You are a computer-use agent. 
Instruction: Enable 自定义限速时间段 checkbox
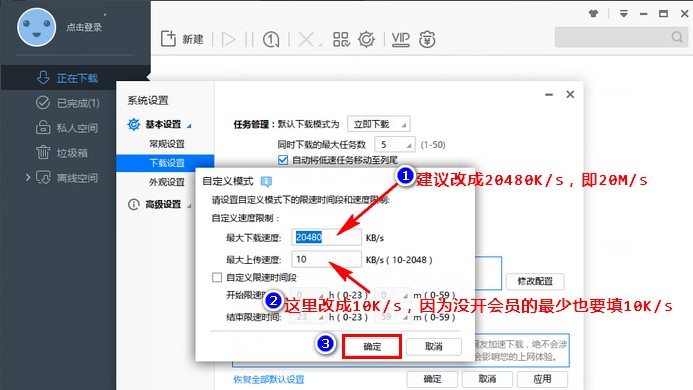pos(217,277)
